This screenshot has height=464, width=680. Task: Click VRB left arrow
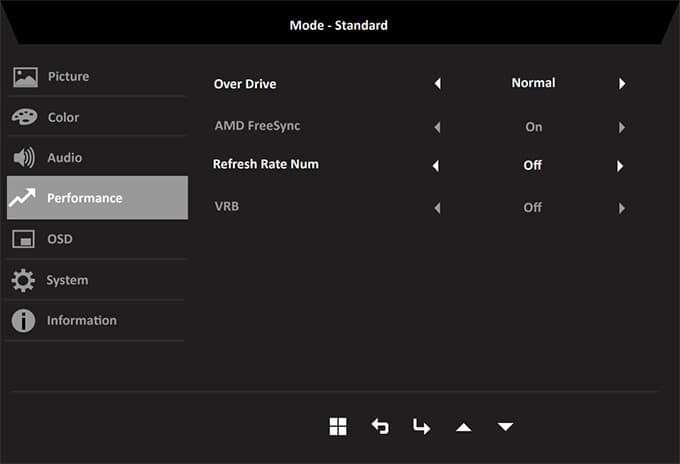click(x=437, y=208)
